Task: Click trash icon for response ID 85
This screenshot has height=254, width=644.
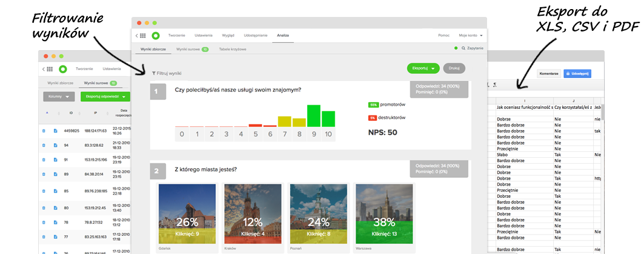Action: [44, 191]
